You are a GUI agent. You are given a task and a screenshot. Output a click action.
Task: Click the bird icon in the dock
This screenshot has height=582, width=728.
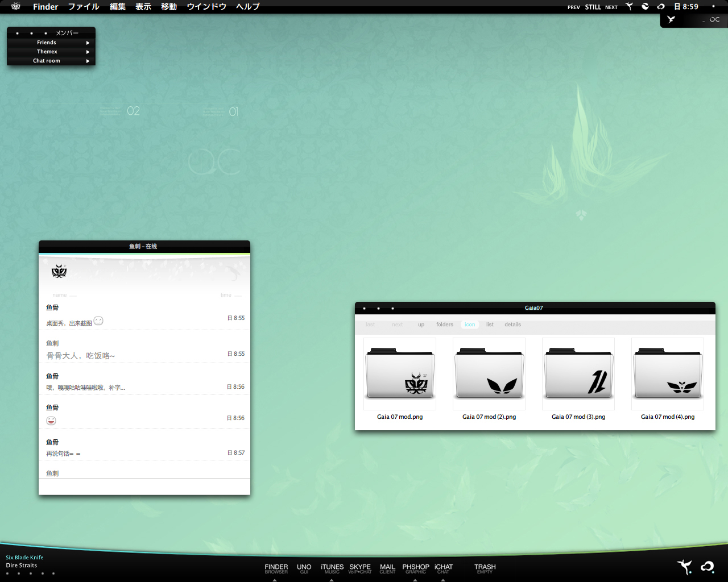(x=685, y=567)
